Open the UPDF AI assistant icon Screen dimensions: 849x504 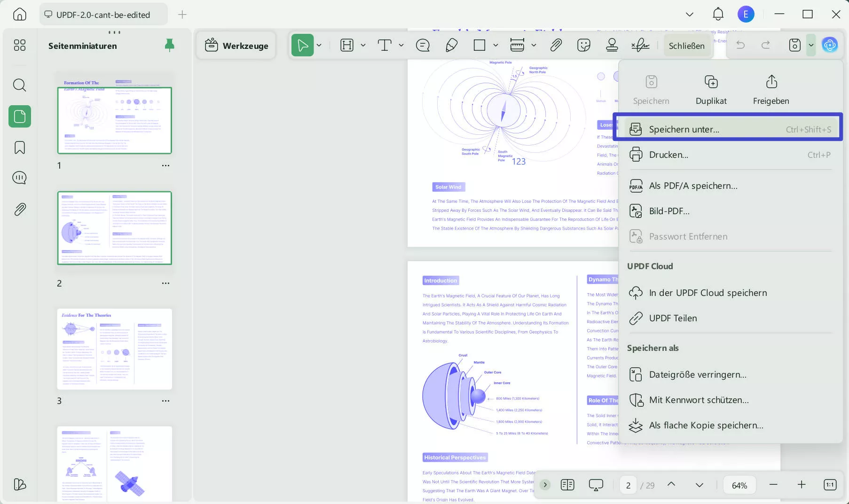[x=830, y=45]
